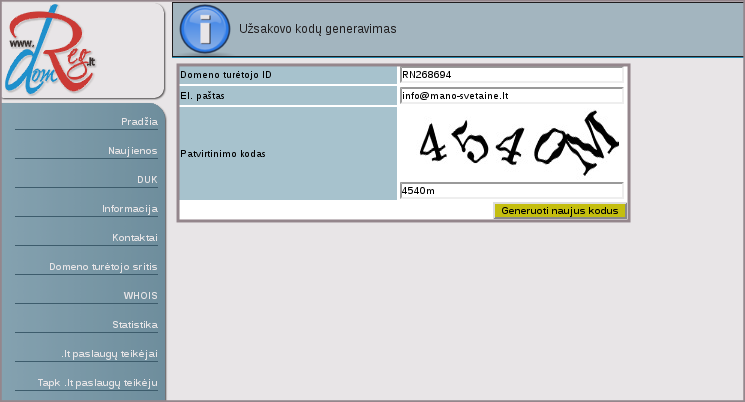Viewport: 745px width, 402px height.
Task: Click the El. paštas email field
Action: [x=511, y=96]
